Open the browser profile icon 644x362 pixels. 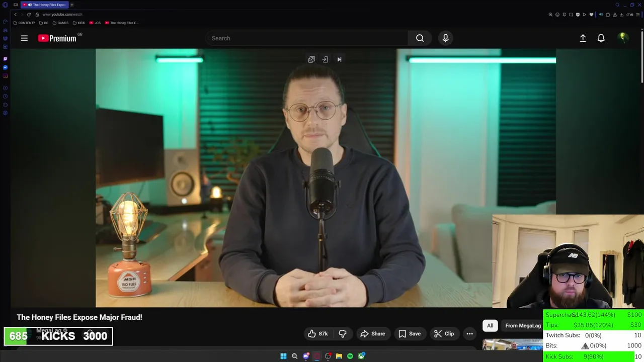point(615,15)
